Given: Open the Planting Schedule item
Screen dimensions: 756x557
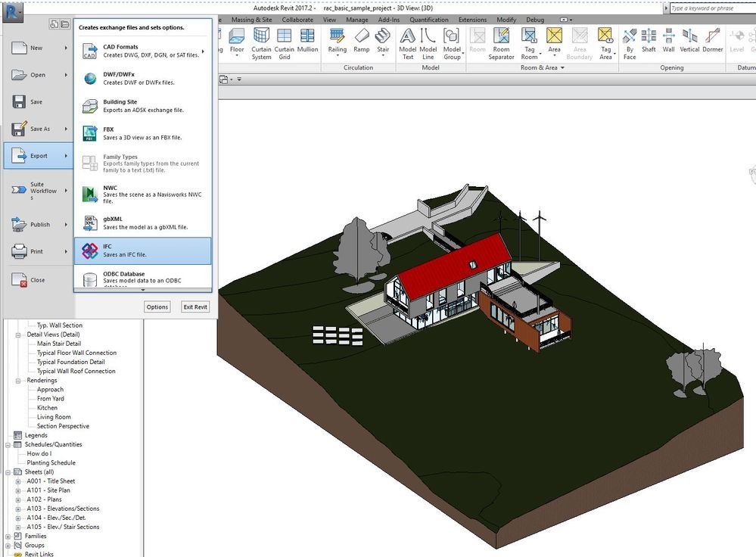Looking at the screenshot, I should tap(51, 462).
